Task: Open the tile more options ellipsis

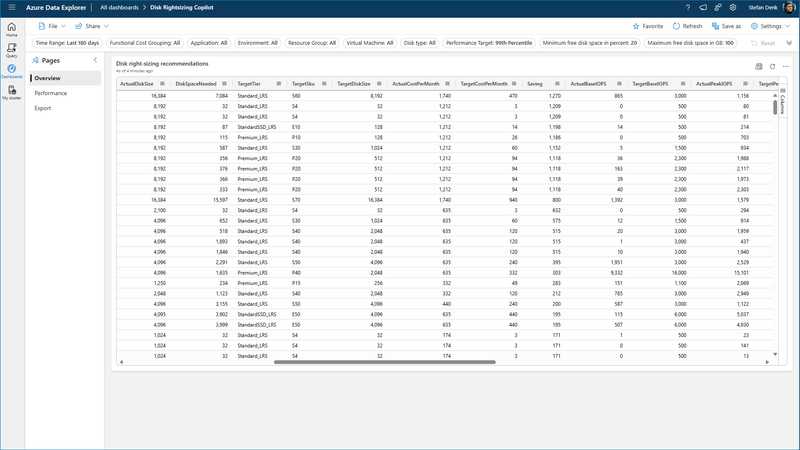Action: point(786,66)
